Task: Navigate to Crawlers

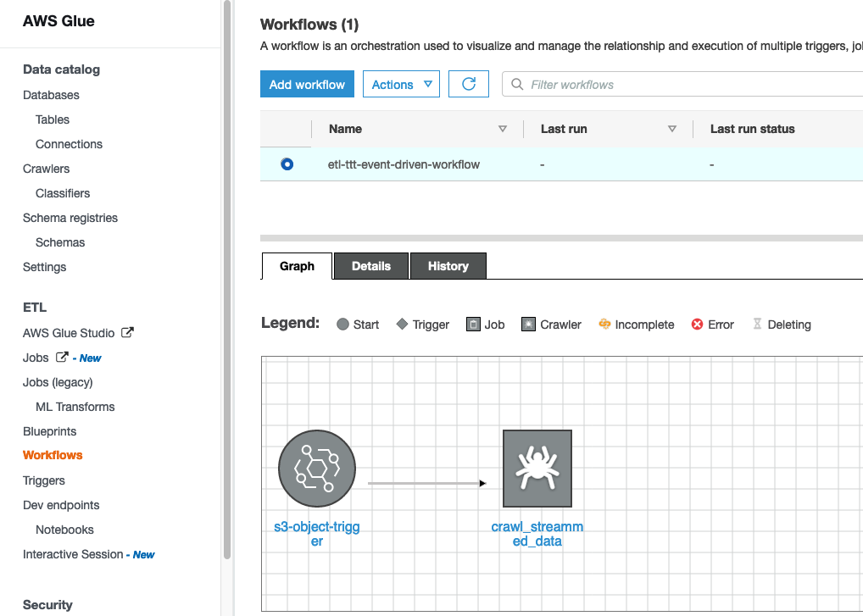Action: [x=47, y=169]
